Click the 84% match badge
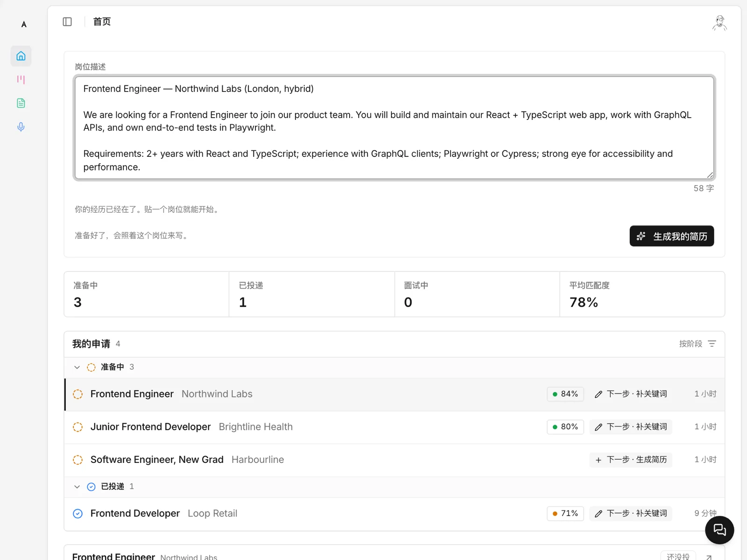 [565, 394]
